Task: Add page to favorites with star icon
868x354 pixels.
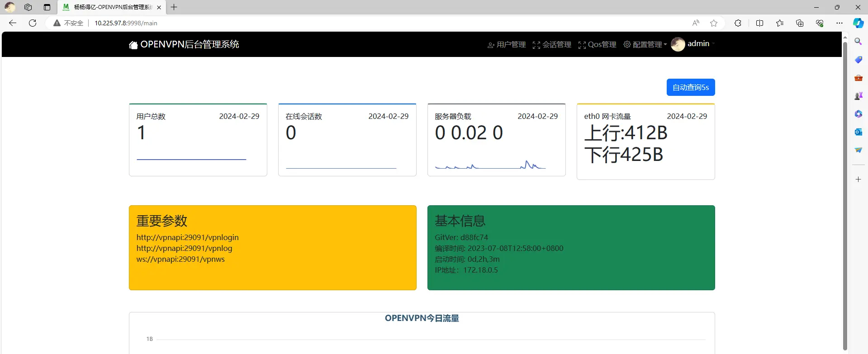Action: (714, 23)
